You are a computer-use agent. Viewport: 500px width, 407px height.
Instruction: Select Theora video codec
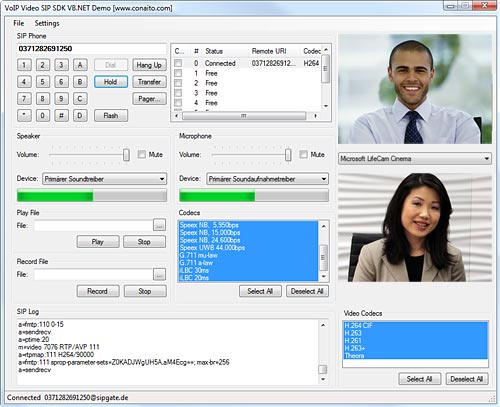click(415, 356)
